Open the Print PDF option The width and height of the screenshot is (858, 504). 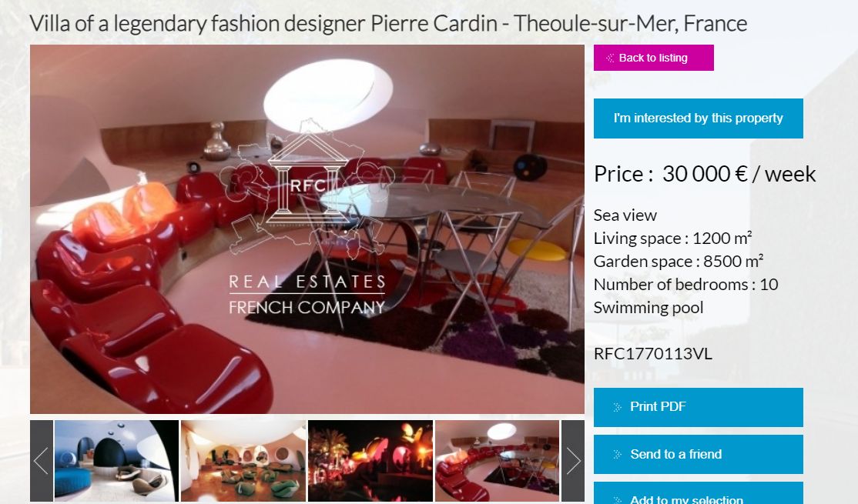699,407
